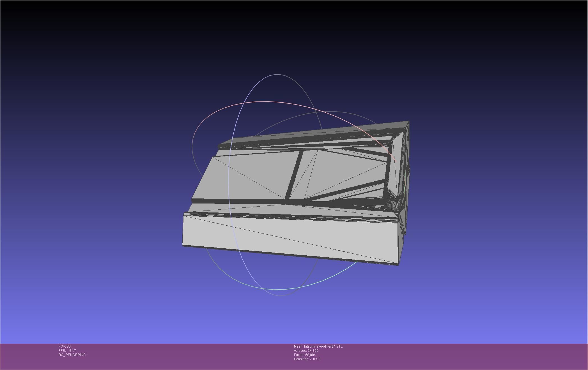Viewport: 588px width, 370px height.
Task: Click the Faces: 68,804 text
Action: (x=305, y=355)
